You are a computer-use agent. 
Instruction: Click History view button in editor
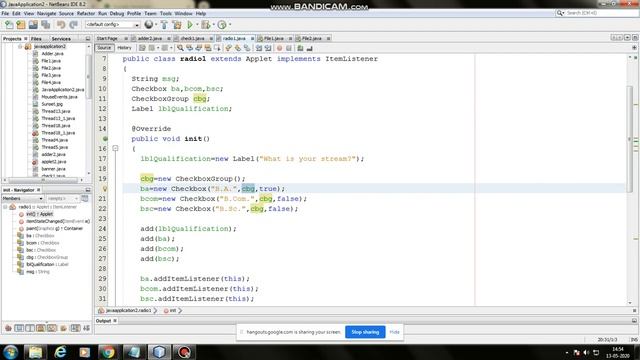click(124, 48)
